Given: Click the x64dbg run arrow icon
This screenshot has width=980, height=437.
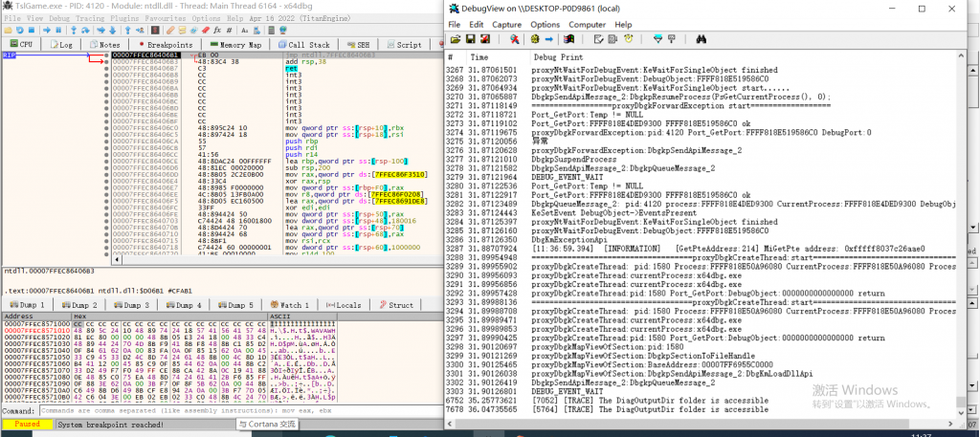Looking at the screenshot, I should pyautogui.click(x=46, y=30).
